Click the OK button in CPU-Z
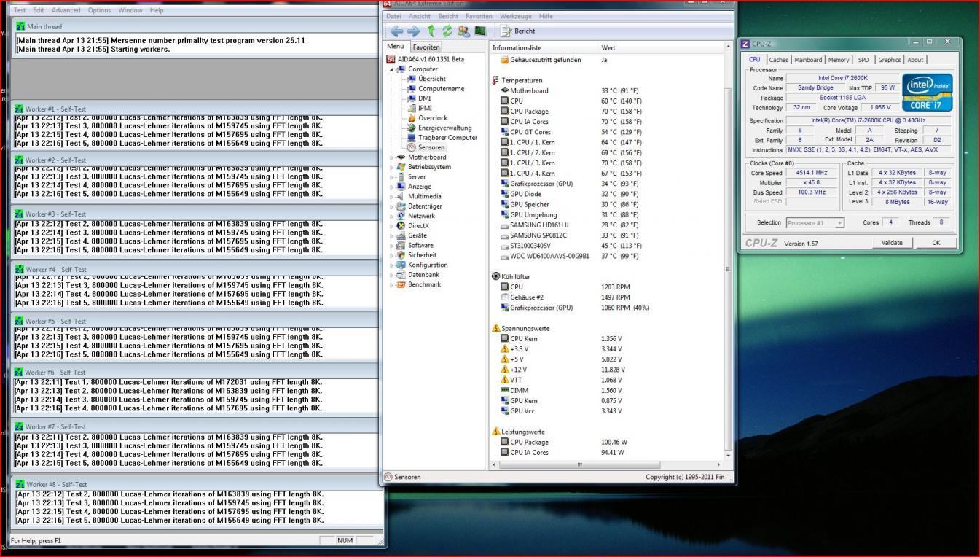The width and height of the screenshot is (980, 557). coord(936,243)
